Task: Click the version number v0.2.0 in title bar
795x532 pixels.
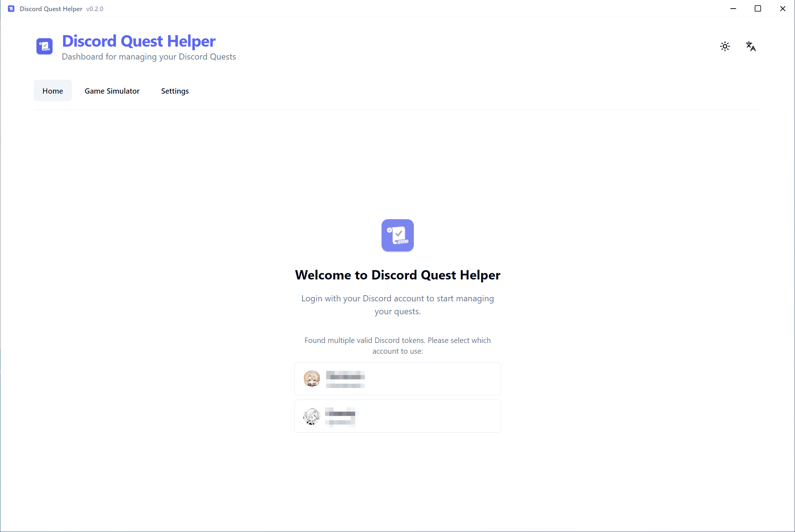Action: pyautogui.click(x=95, y=8)
